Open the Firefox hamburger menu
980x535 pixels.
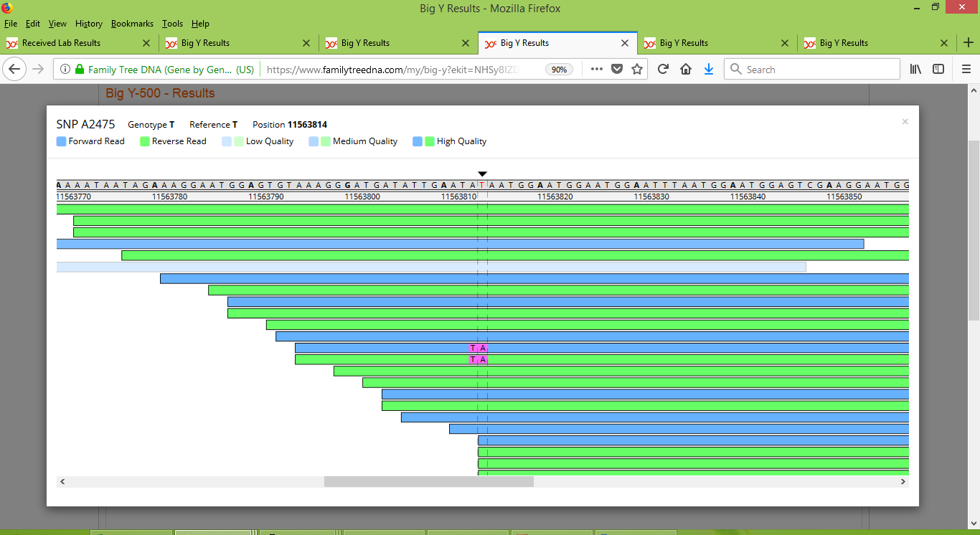(x=966, y=70)
